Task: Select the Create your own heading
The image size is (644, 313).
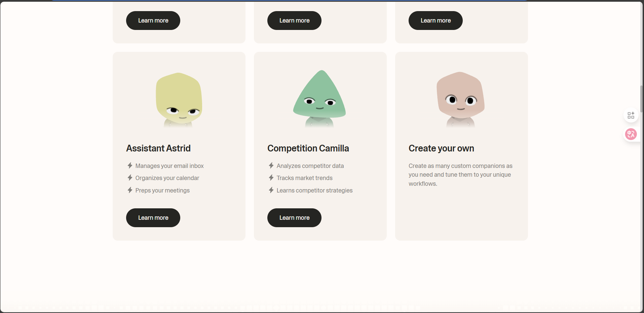Action: (x=441, y=148)
